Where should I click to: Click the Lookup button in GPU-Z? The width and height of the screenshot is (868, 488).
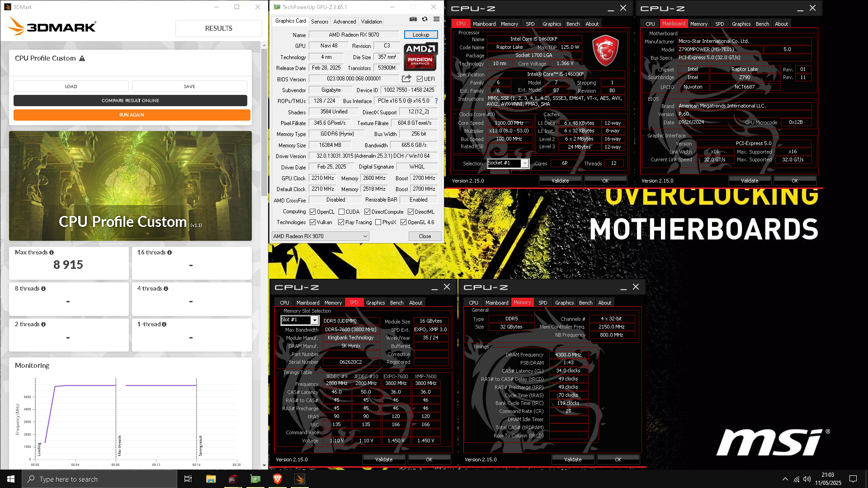pyautogui.click(x=421, y=35)
